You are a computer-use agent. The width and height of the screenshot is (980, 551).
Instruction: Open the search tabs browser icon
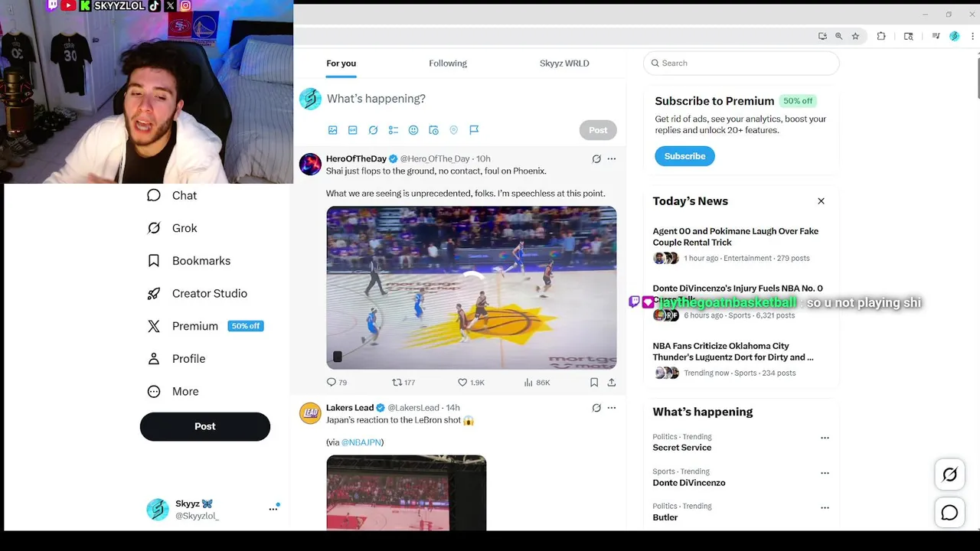(909, 36)
